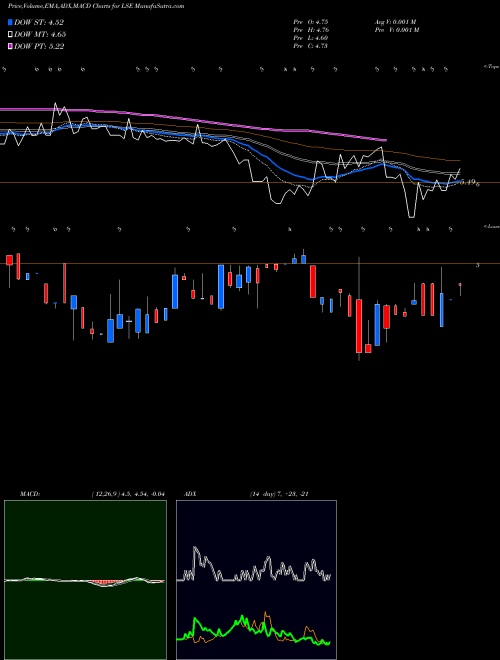
Task: Click the 'ADX' panel heading
Action: (190, 494)
